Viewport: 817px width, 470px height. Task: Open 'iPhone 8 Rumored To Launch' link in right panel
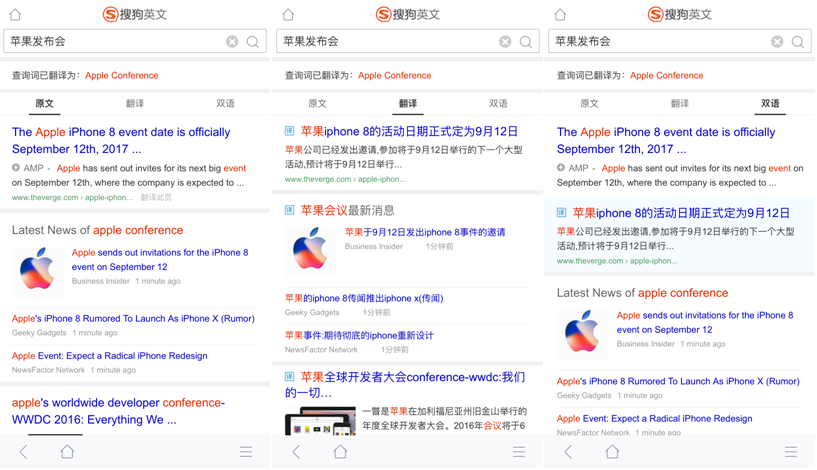(x=678, y=381)
